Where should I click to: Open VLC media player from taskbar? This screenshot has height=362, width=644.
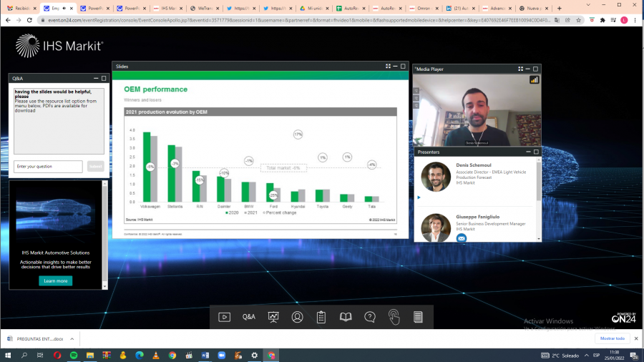click(x=156, y=356)
